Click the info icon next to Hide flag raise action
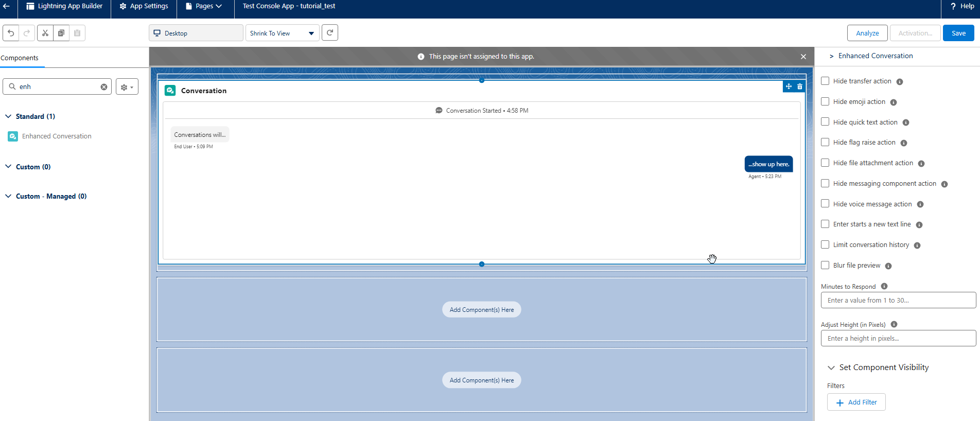This screenshot has width=980, height=421. pos(904,143)
